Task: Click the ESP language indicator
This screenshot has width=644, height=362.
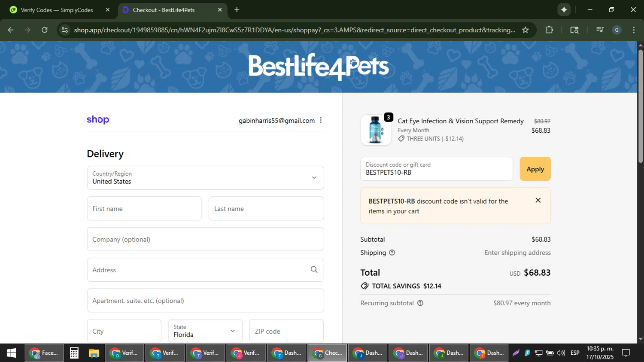Action: [575, 353]
